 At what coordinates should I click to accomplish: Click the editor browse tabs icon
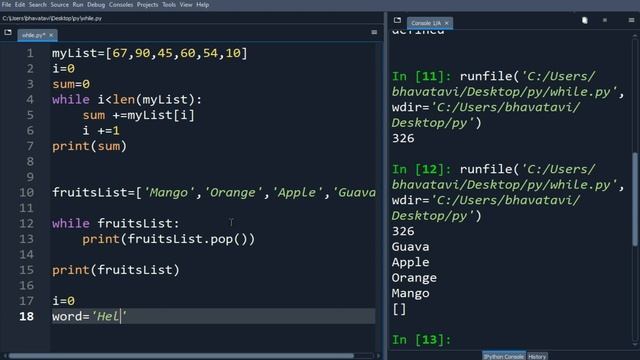click(8, 32)
